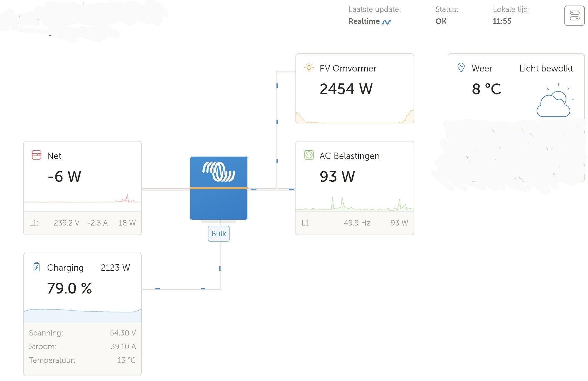This screenshot has width=588, height=381.
Task: Click the sun icon beside PV Omvormer
Action: [309, 68]
